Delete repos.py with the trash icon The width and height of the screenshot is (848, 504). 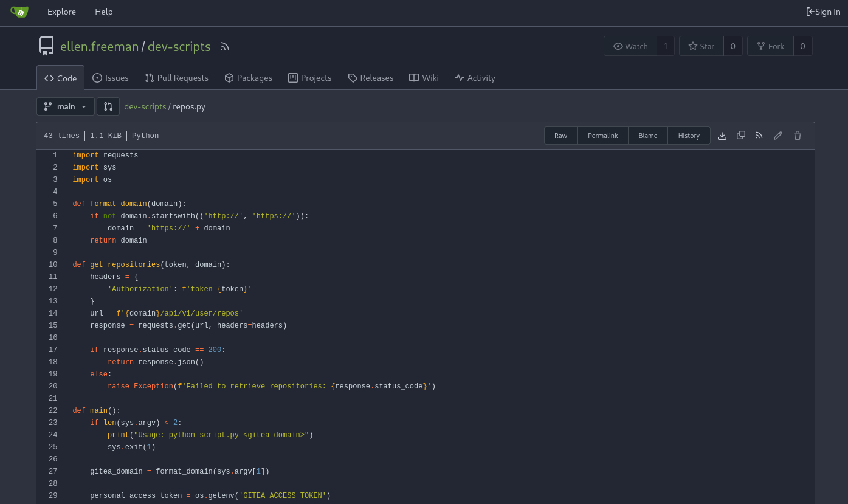(x=798, y=136)
